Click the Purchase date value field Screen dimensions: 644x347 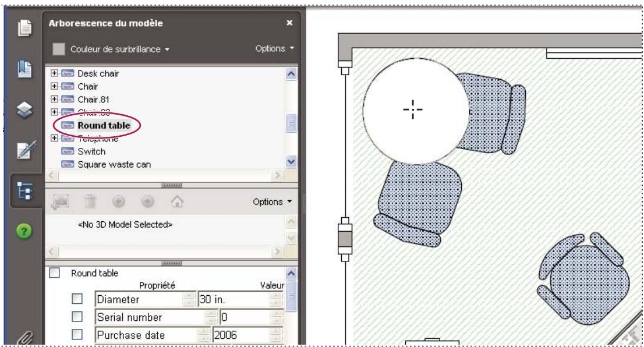(x=238, y=335)
